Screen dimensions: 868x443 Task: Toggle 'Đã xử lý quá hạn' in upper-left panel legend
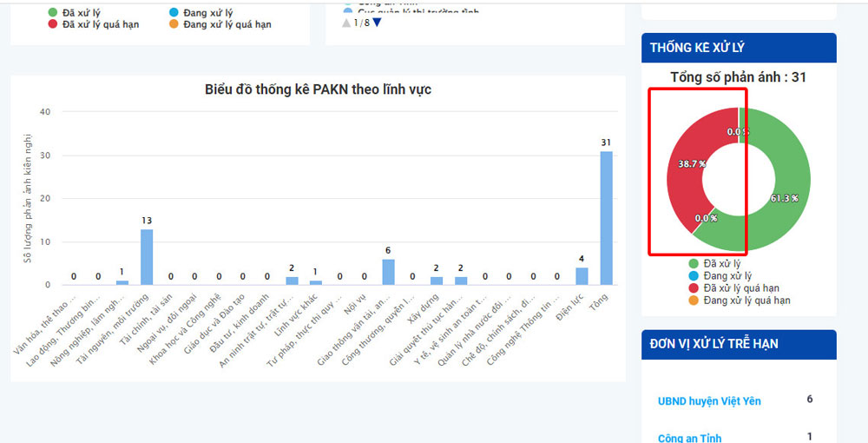point(94,24)
